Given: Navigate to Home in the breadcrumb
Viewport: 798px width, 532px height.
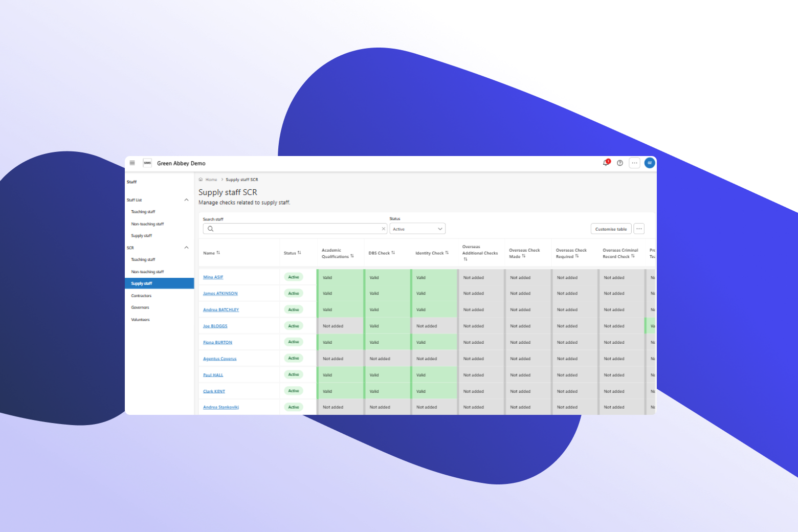Looking at the screenshot, I should click(211, 180).
